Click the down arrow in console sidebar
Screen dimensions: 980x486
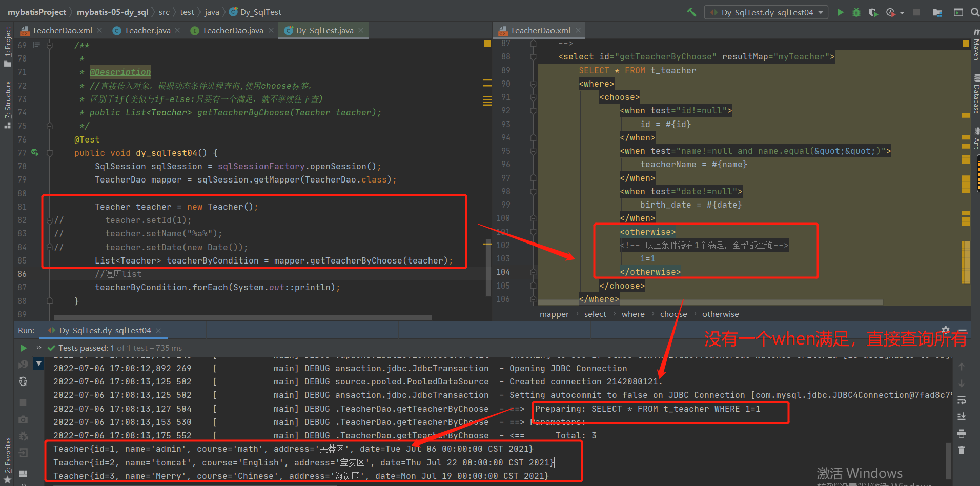[962, 383]
